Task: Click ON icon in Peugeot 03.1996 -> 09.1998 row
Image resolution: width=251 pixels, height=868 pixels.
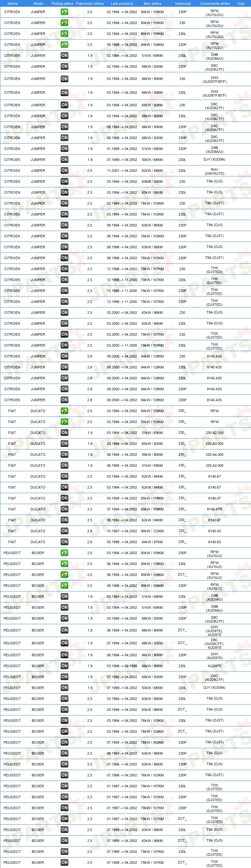Action: [x=64, y=666]
